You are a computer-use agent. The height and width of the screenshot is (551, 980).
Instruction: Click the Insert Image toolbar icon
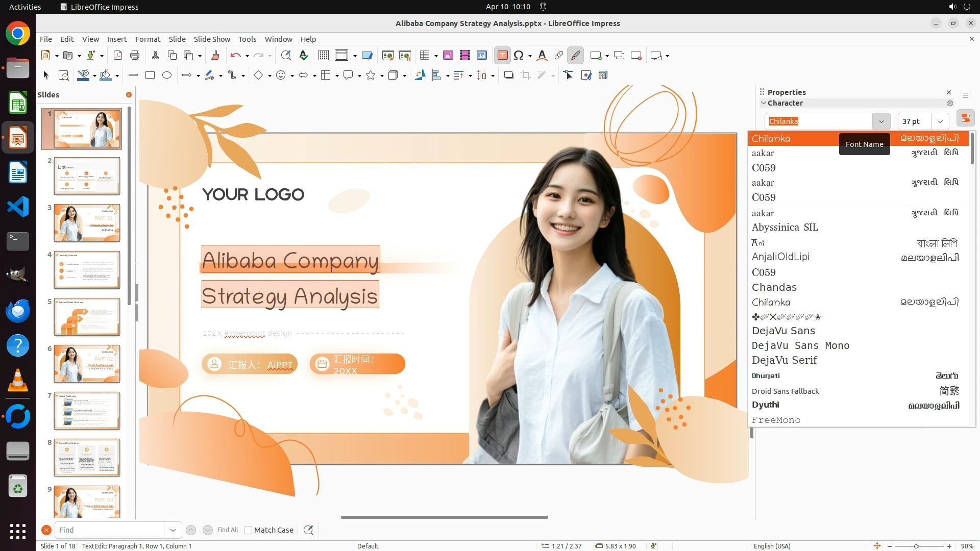tap(448, 56)
